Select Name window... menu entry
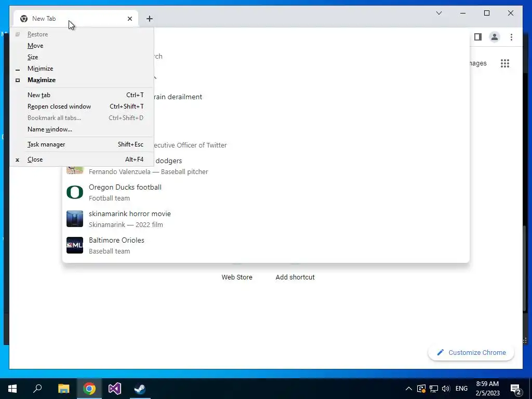The image size is (532, 399). (x=82, y=129)
